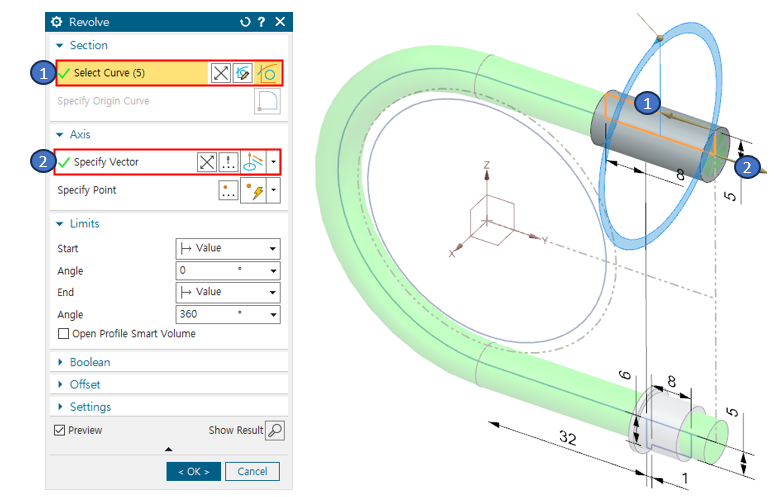Click Reverse Direction icon beside Specify Vector

tap(206, 162)
